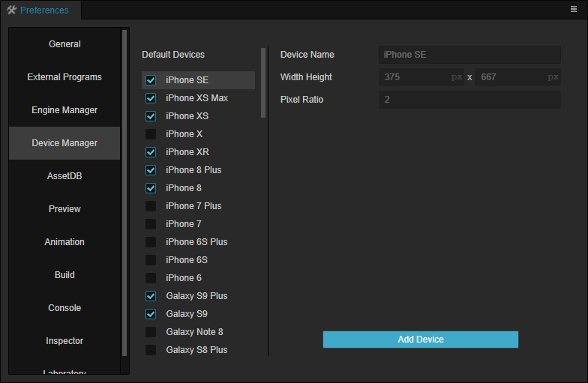This screenshot has width=588, height=383.
Task: Select the iPhone X device name
Action: click(184, 134)
